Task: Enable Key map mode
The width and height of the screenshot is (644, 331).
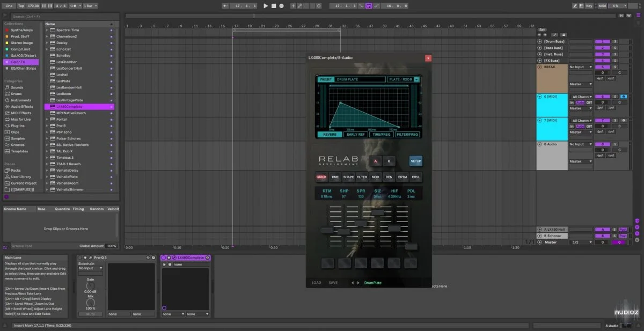Action: 589,5
